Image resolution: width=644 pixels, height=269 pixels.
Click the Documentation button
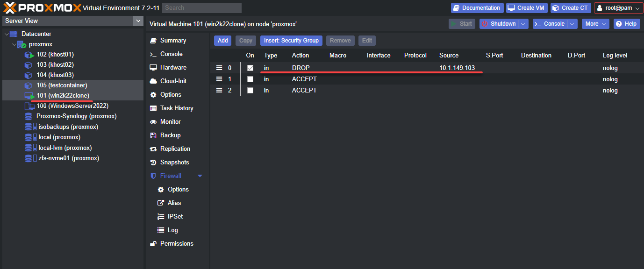477,8
